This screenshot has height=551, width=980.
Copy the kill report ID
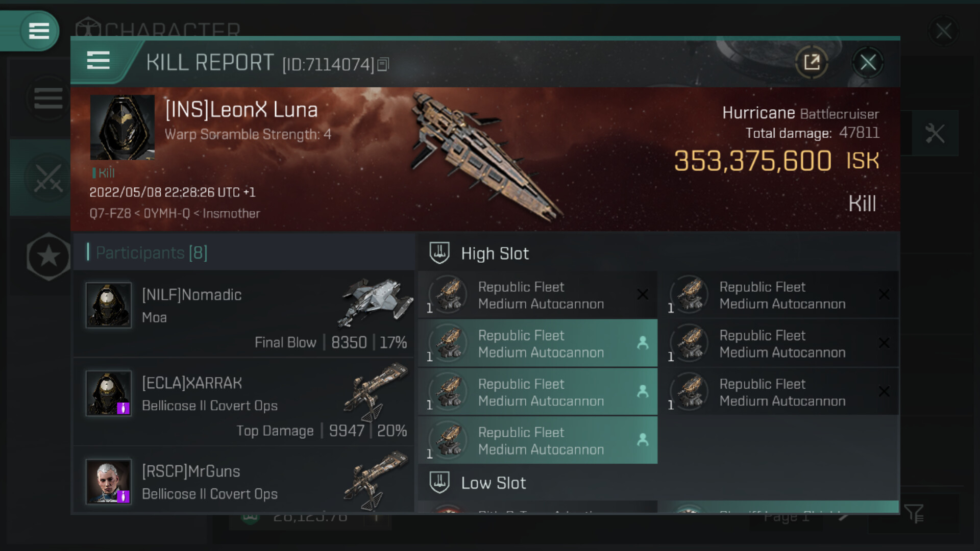pyautogui.click(x=383, y=64)
